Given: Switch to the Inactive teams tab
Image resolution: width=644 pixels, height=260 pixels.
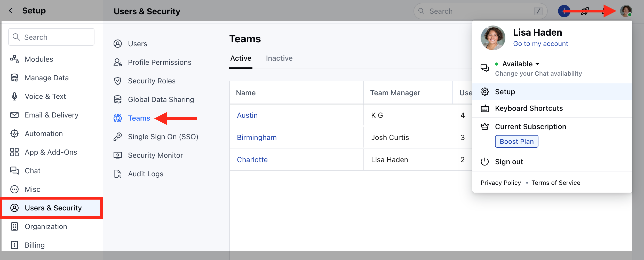Looking at the screenshot, I should (279, 58).
